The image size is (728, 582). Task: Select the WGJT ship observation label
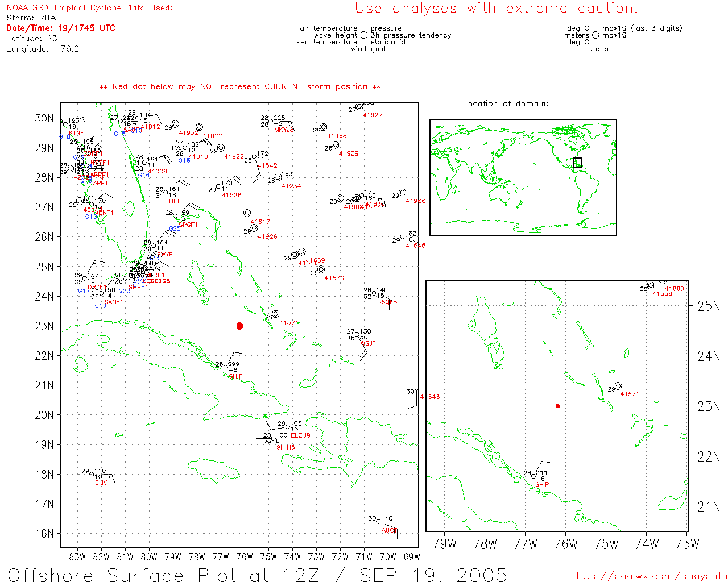368,343
